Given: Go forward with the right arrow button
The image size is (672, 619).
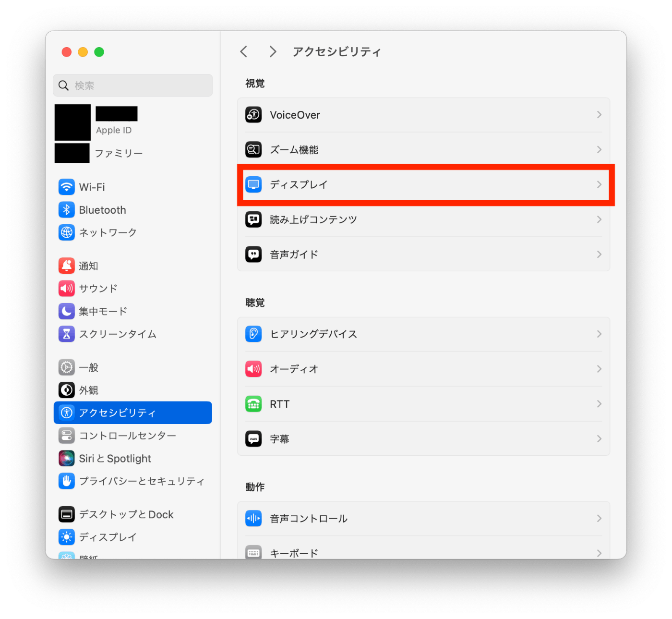Looking at the screenshot, I should [273, 51].
